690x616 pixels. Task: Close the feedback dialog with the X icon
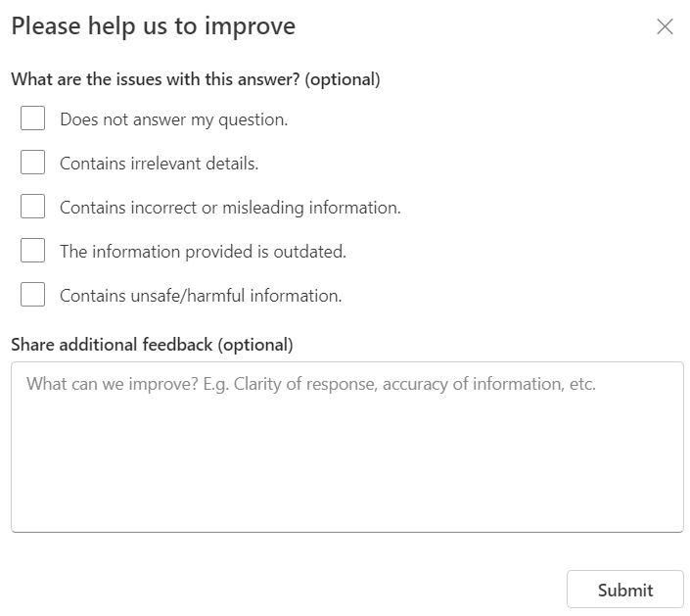665,26
